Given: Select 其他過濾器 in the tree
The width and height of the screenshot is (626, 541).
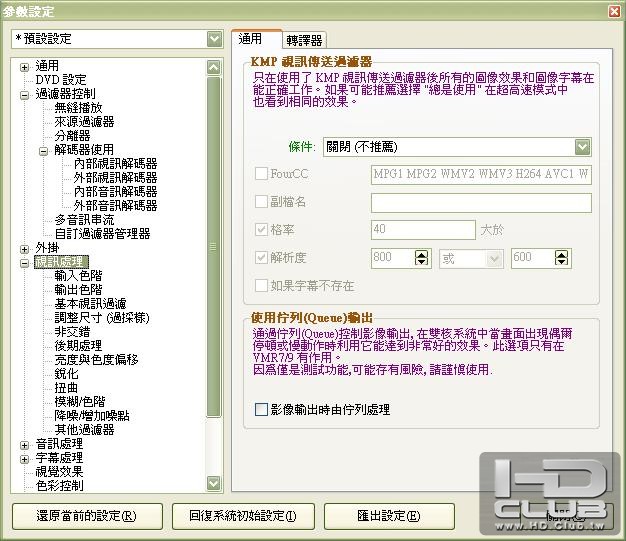Looking at the screenshot, I should click(x=84, y=430).
